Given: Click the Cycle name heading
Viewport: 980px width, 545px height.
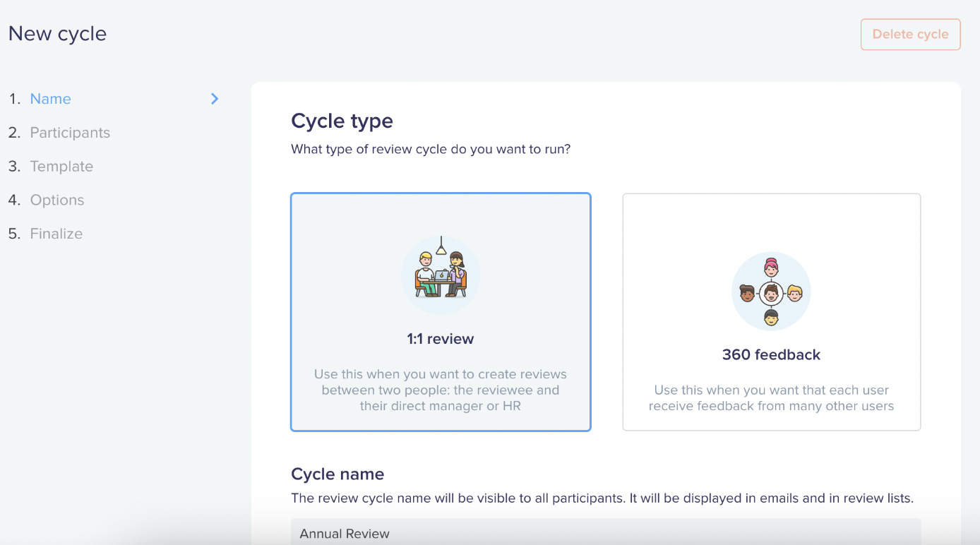Looking at the screenshot, I should 337,474.
